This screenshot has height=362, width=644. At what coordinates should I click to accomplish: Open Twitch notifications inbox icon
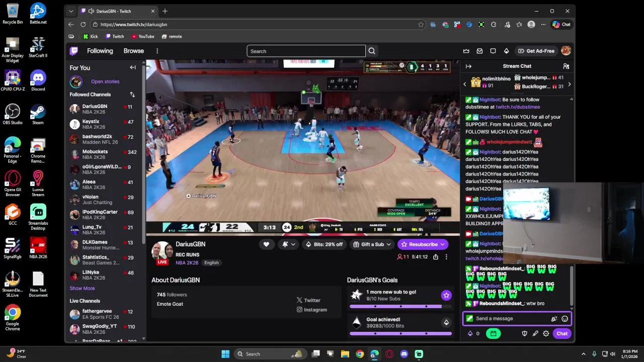point(479,51)
